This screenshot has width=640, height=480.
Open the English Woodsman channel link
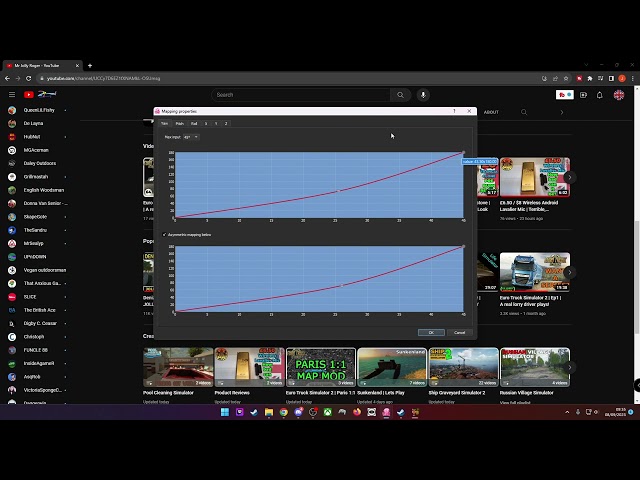coord(44,190)
